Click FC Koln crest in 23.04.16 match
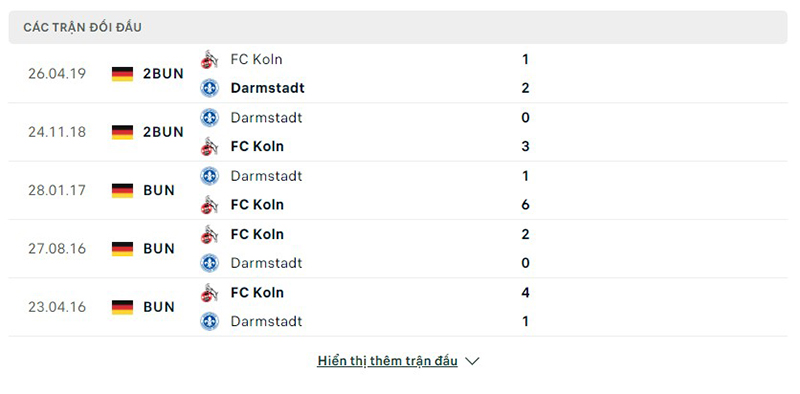 209,292
